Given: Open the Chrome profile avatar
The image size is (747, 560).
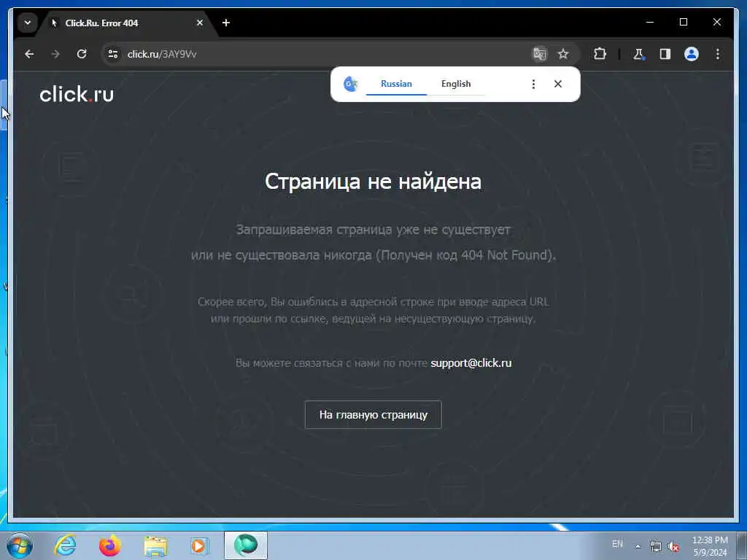Looking at the screenshot, I should tap(692, 54).
